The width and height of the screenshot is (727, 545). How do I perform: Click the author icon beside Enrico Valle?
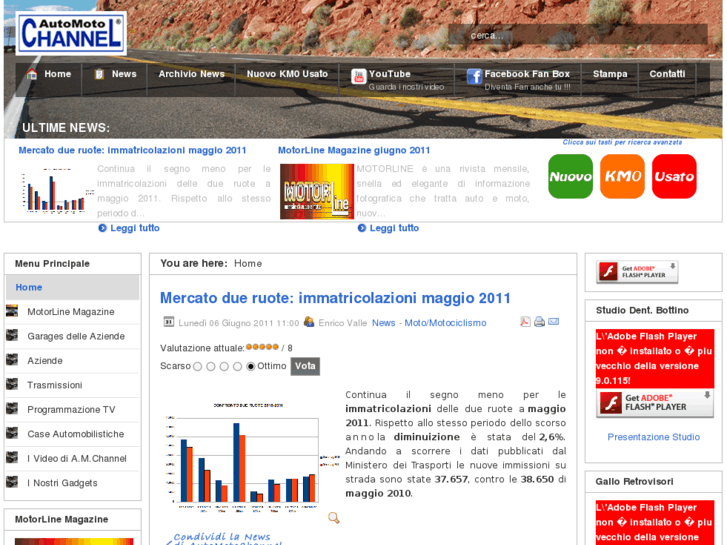(309, 321)
